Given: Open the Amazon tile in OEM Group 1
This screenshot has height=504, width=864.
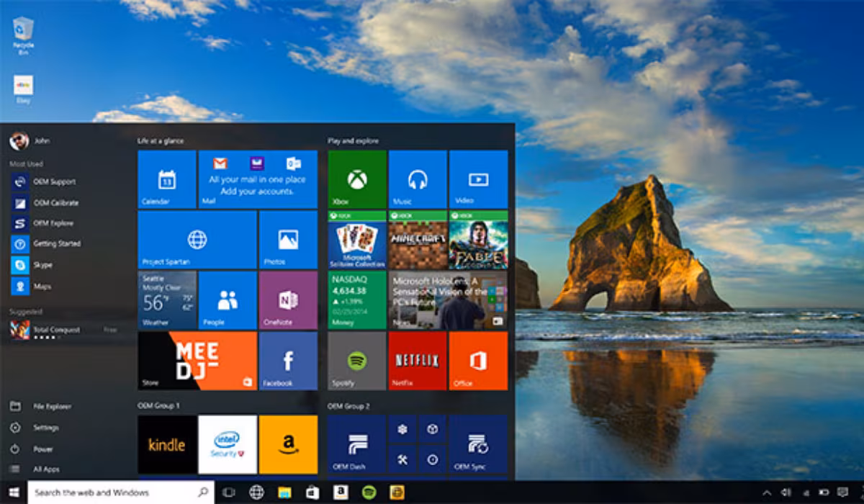Looking at the screenshot, I should [288, 444].
